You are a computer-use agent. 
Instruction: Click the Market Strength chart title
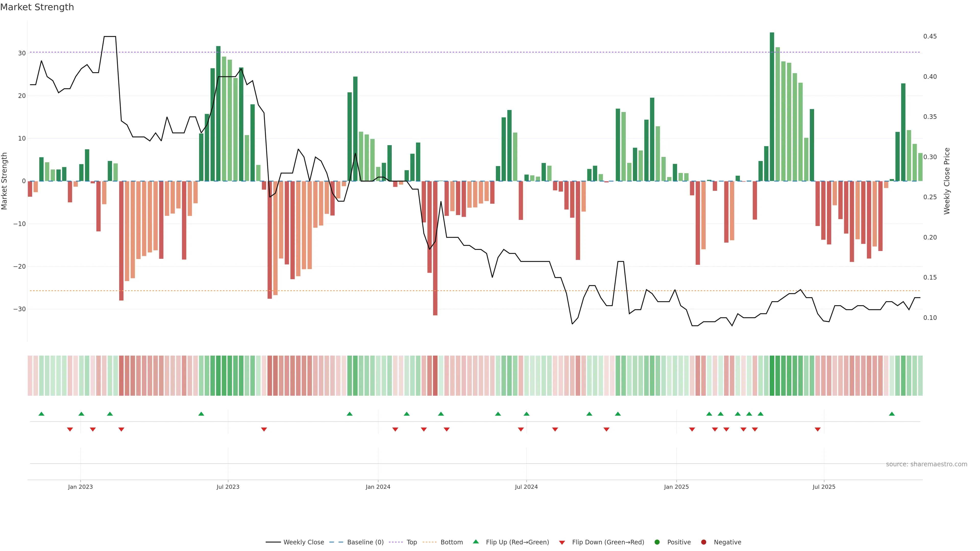[x=37, y=7]
